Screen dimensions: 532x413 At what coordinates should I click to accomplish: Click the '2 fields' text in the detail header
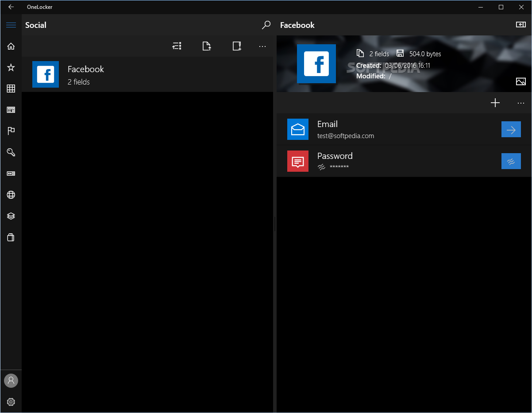379,54
